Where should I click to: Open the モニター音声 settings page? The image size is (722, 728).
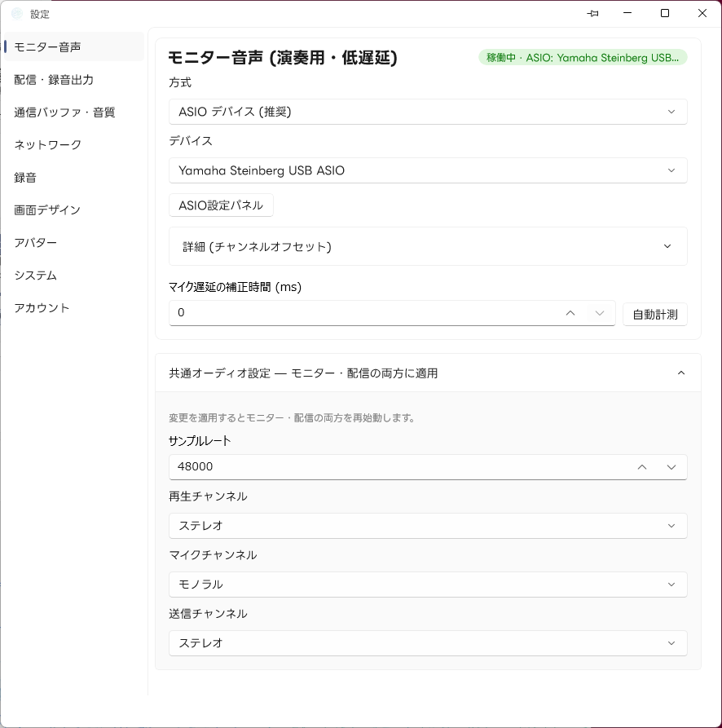[74, 47]
